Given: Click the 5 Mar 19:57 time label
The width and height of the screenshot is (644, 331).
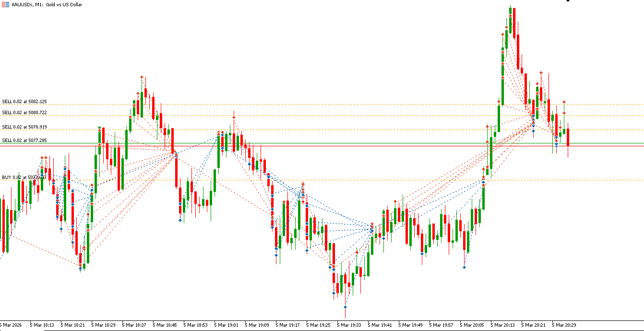Looking at the screenshot, I should tap(441, 325).
